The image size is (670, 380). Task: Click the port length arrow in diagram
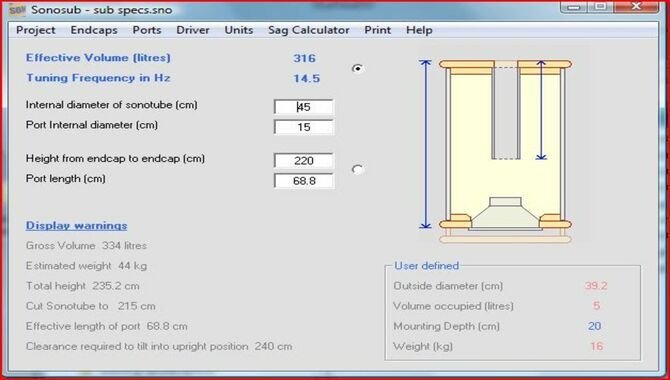(541, 110)
